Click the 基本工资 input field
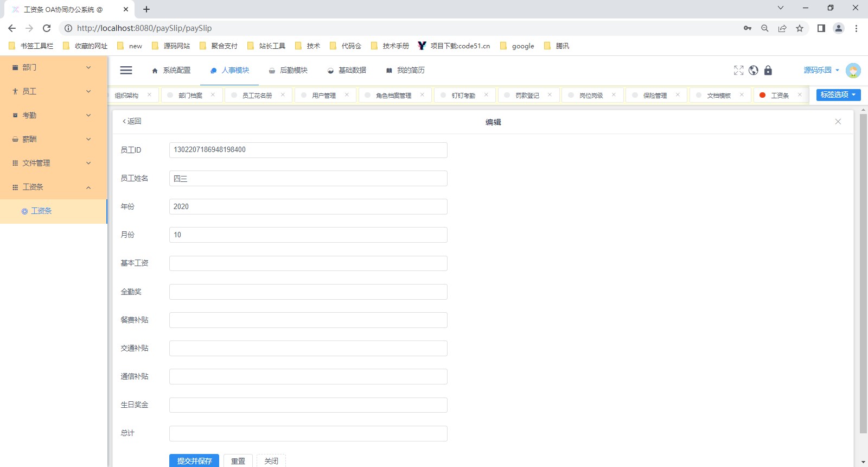The image size is (868, 467). (x=308, y=263)
